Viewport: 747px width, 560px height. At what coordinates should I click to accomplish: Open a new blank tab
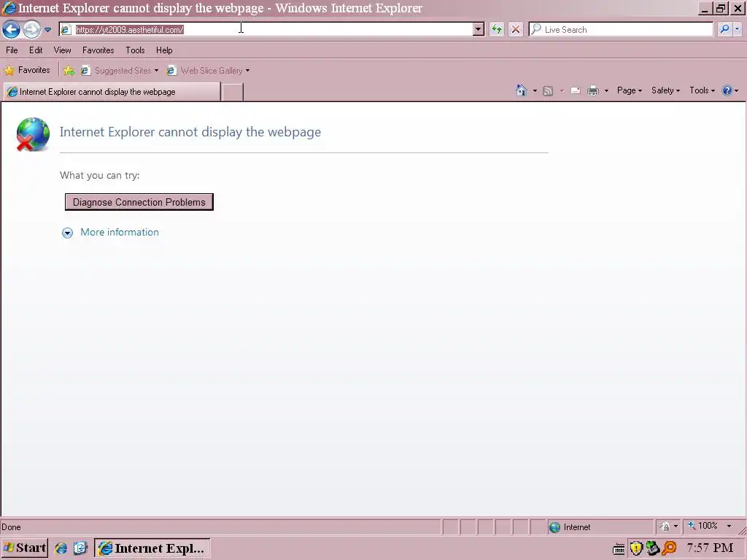pos(233,92)
